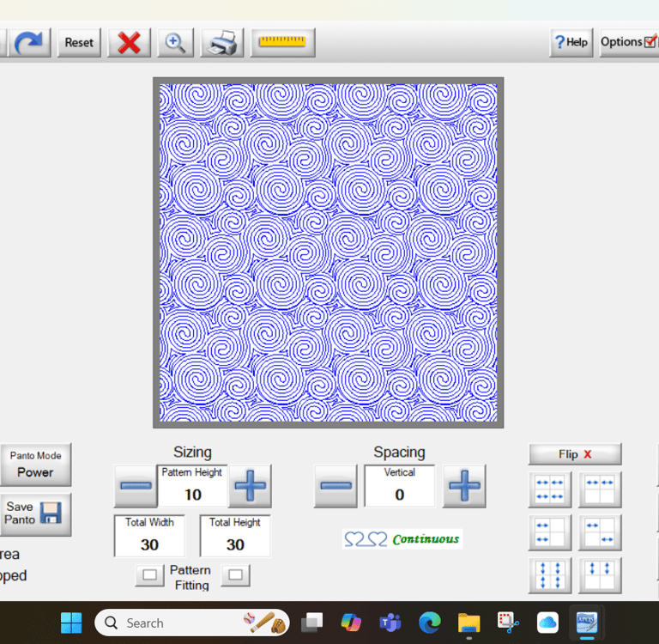The width and height of the screenshot is (659, 644).
Task: Increase Vertical spacing with plus button
Action: (x=464, y=486)
